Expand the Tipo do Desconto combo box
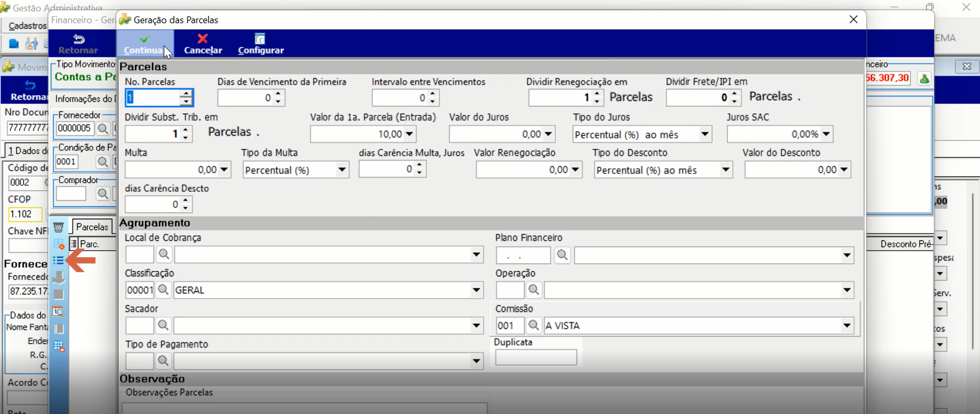The height and width of the screenshot is (414, 980). (725, 170)
